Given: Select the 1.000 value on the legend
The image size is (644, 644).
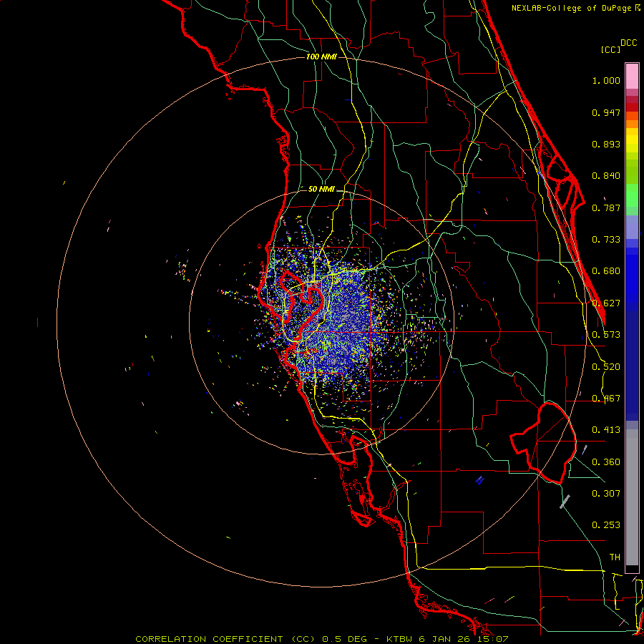Looking at the screenshot, I should tap(606, 80).
